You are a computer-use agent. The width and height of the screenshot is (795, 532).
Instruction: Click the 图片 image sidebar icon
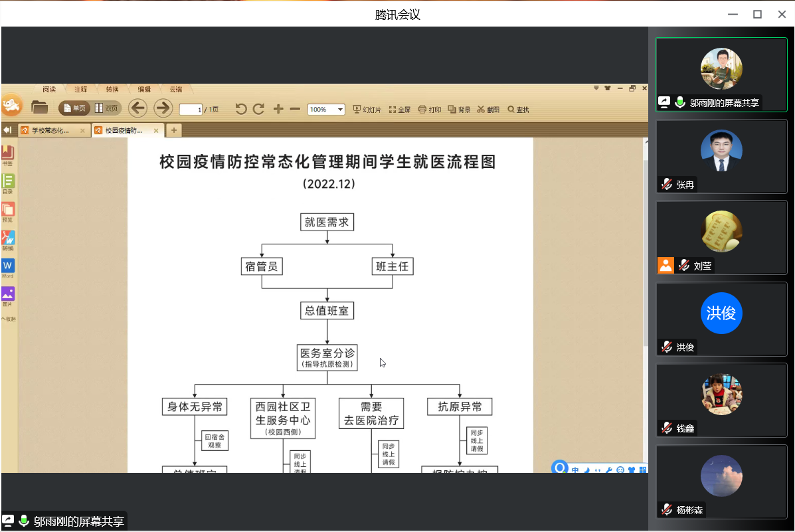[x=8, y=296]
